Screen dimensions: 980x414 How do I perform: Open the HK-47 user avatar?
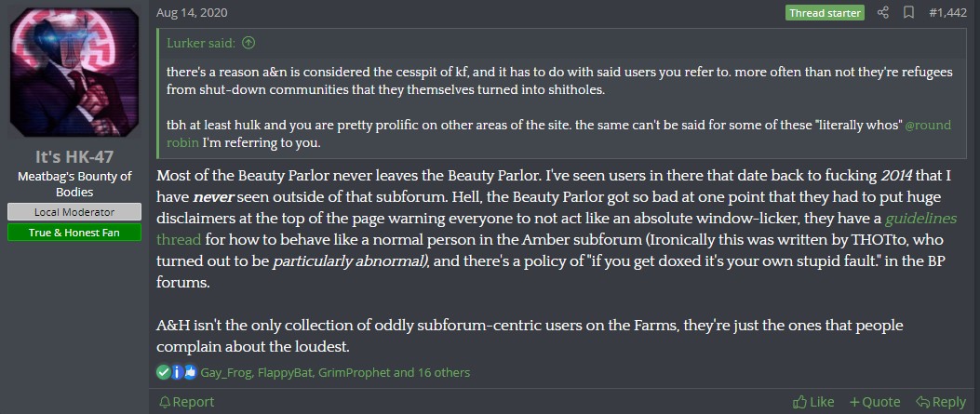tap(74, 72)
